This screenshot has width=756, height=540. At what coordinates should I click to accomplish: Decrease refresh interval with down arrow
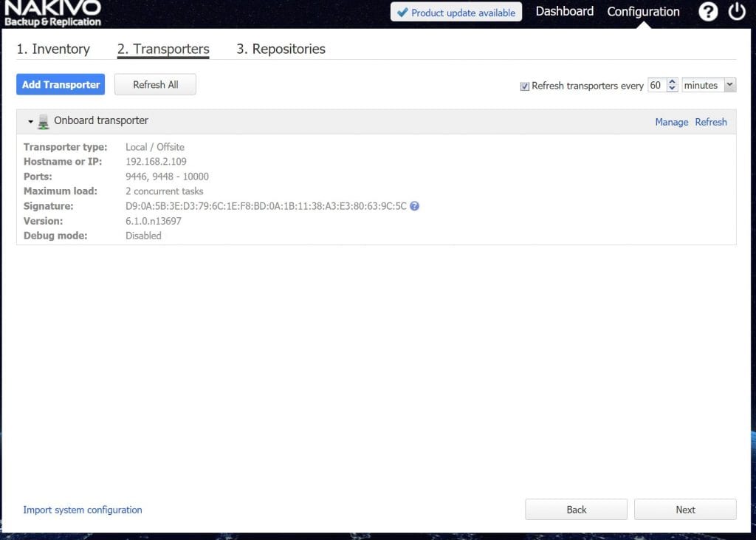[672, 89]
